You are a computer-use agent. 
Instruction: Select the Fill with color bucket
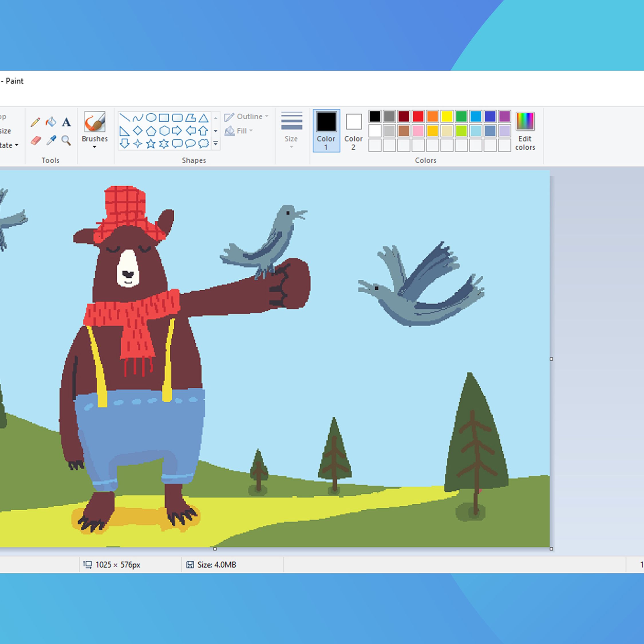(x=51, y=122)
